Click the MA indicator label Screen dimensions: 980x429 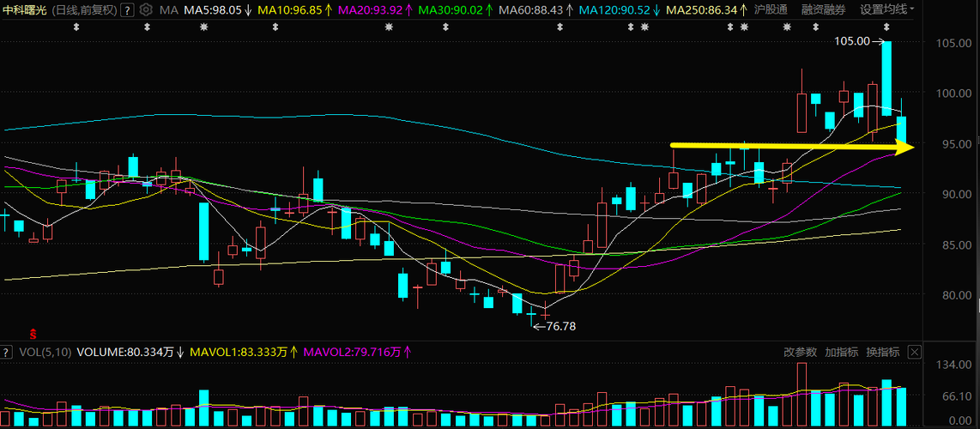tap(168, 10)
